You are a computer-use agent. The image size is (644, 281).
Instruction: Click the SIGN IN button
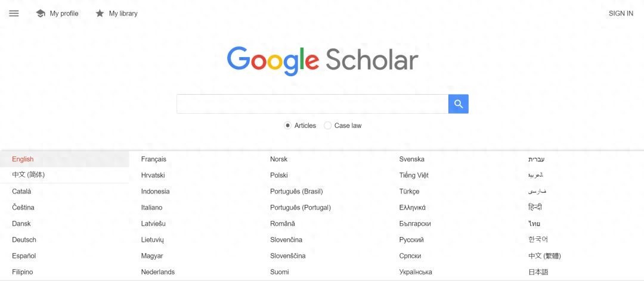coord(621,13)
